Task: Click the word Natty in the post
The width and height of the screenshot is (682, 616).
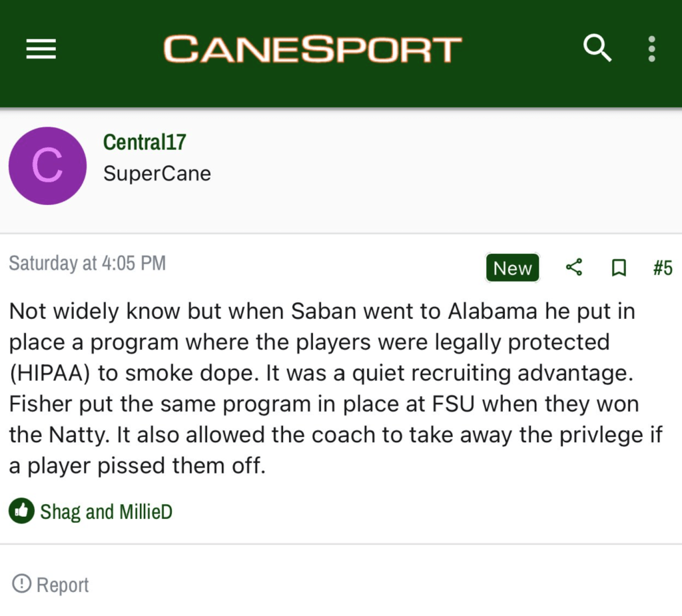Action: point(72,435)
